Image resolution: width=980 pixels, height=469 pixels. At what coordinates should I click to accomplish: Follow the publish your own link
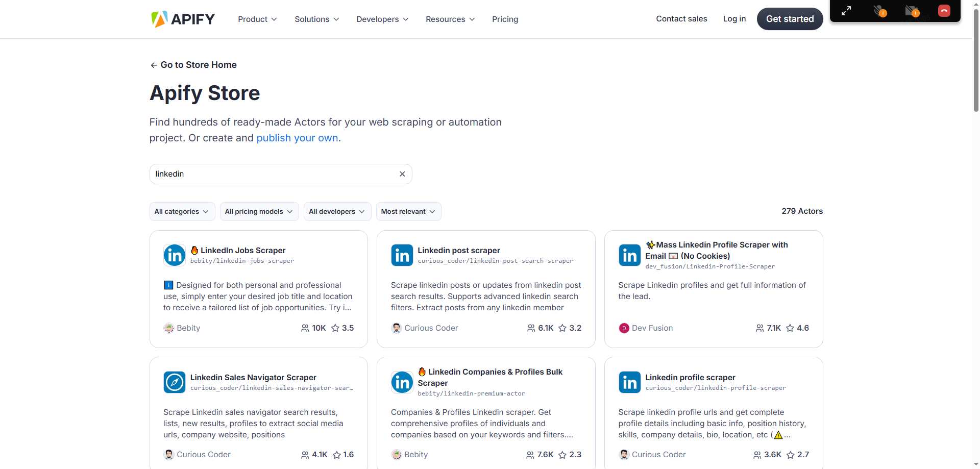(297, 138)
